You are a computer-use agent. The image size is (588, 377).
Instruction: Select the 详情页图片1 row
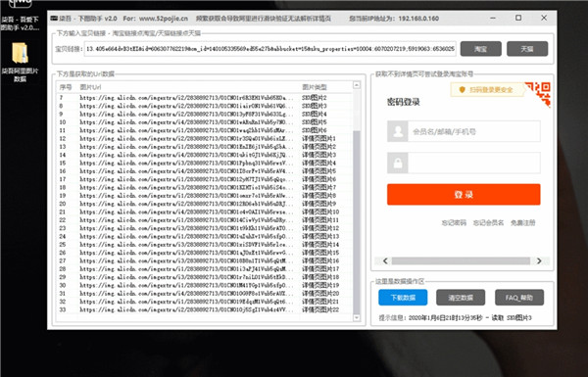205,139
